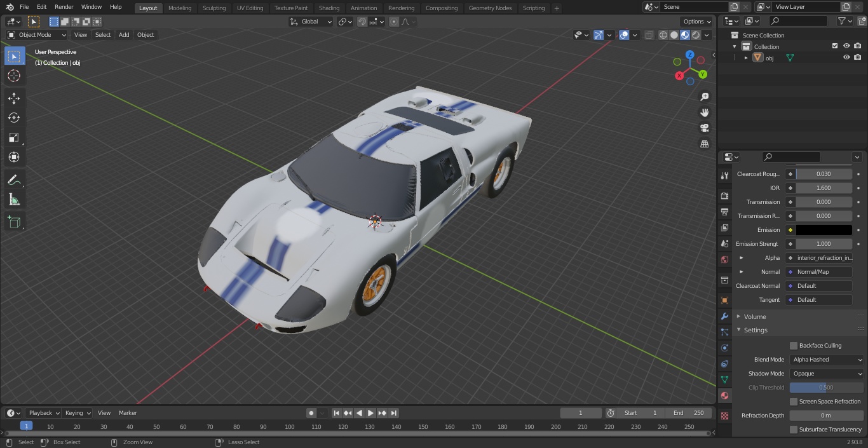Image resolution: width=868 pixels, height=448 pixels.
Task: Open the Tool properties tab
Action: coord(724,175)
